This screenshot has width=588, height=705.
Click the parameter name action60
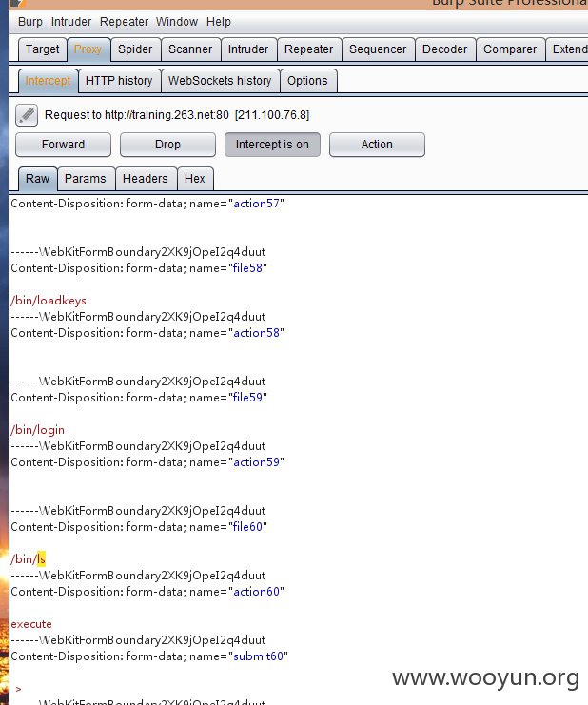click(x=256, y=592)
